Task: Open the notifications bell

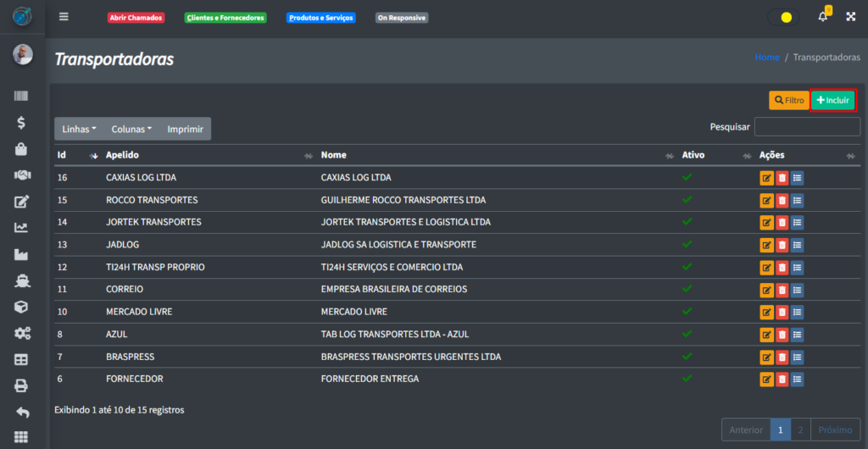Action: coord(822,17)
